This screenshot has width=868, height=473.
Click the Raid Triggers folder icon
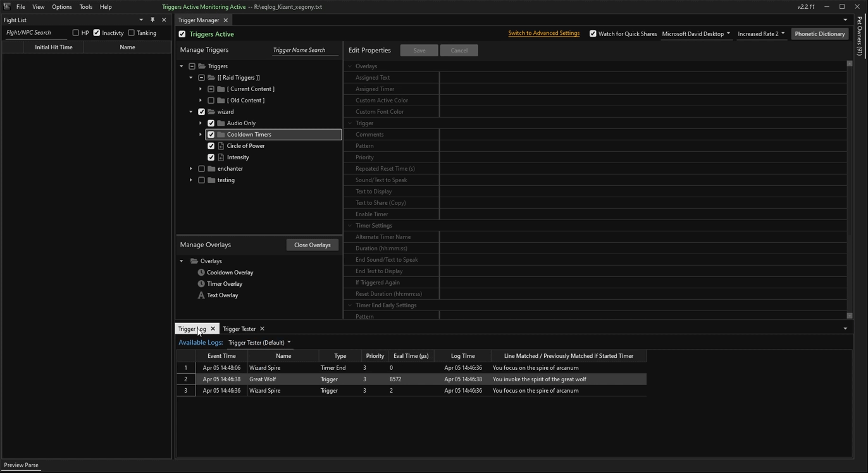pyautogui.click(x=211, y=77)
